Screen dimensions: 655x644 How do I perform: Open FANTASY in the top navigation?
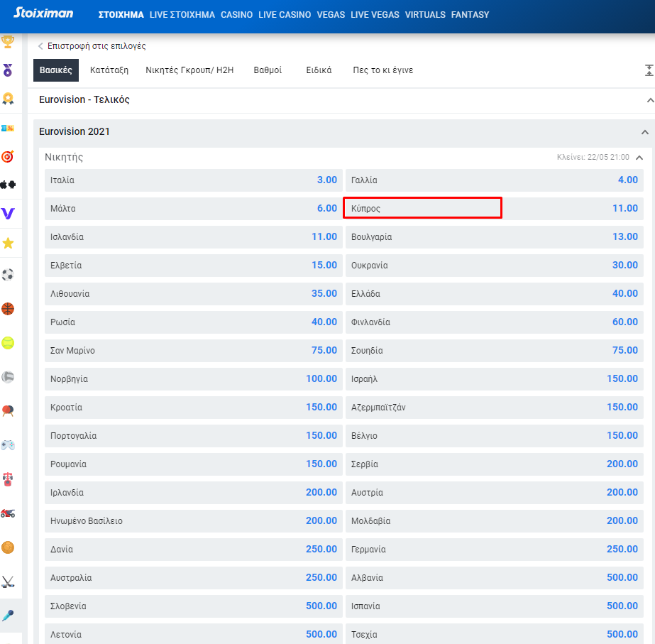tap(470, 15)
